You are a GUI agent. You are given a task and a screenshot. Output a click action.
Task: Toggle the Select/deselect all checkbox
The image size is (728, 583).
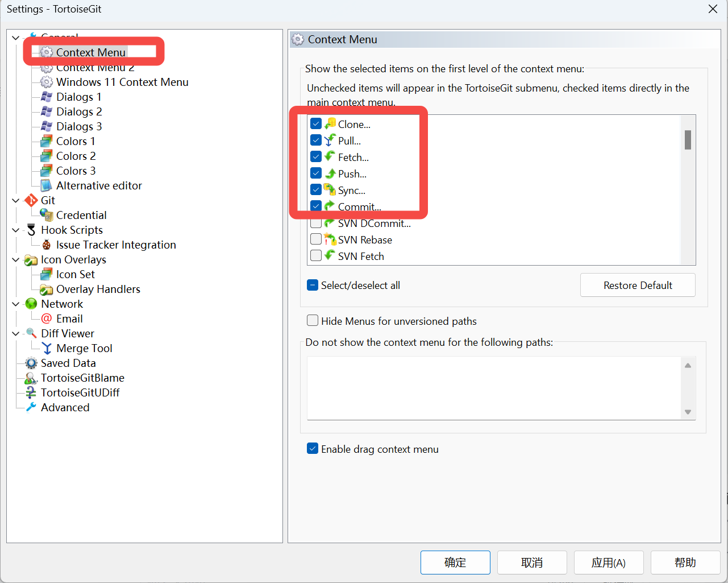pyautogui.click(x=313, y=285)
